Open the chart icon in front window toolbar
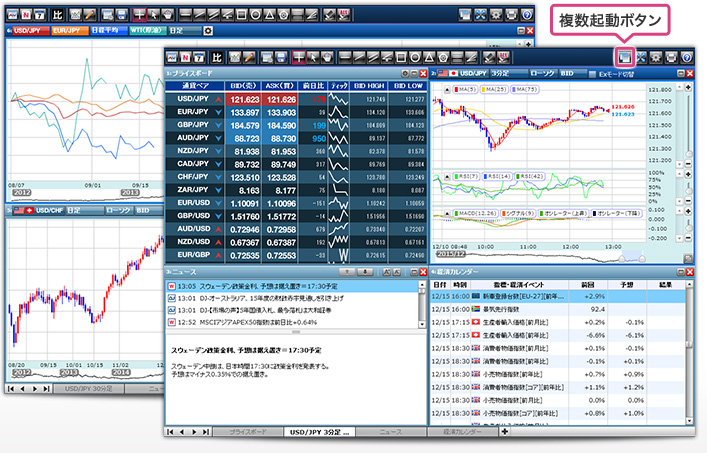Viewport: 707px width, 453px height. click(172, 57)
